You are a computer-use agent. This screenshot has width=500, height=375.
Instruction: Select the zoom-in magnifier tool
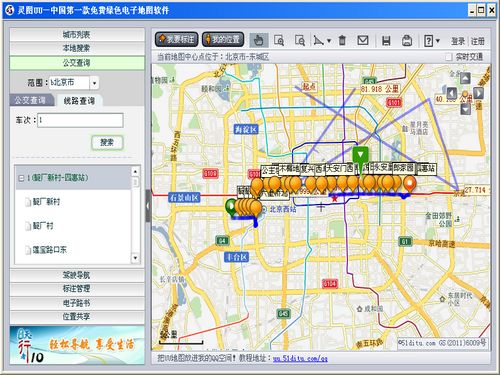point(279,40)
